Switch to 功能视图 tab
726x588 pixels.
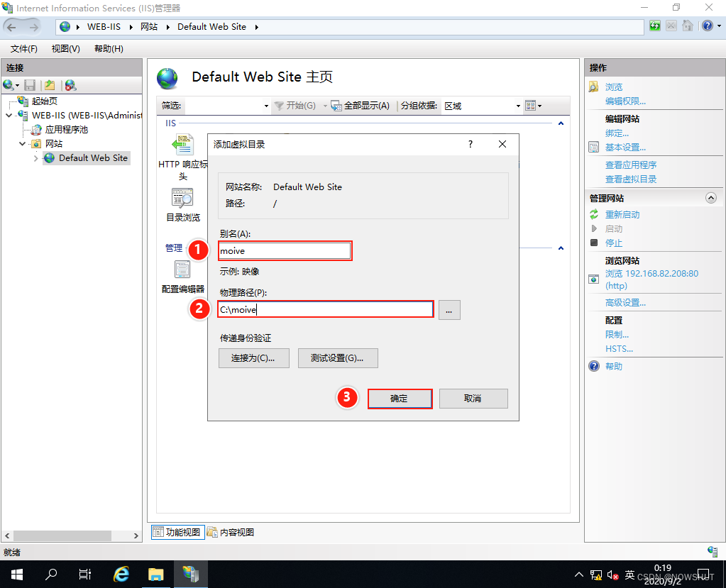pos(178,532)
